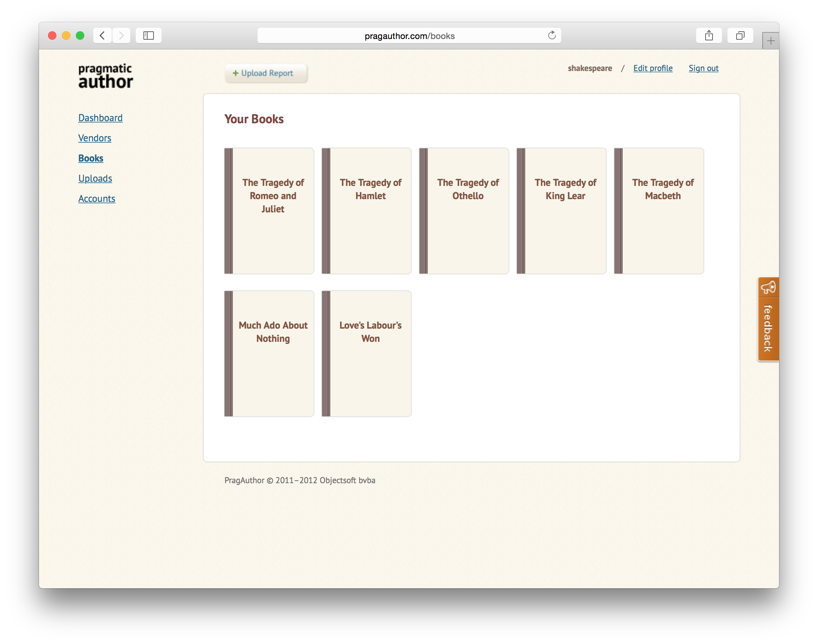Click the pragmatic author logo

click(105, 76)
